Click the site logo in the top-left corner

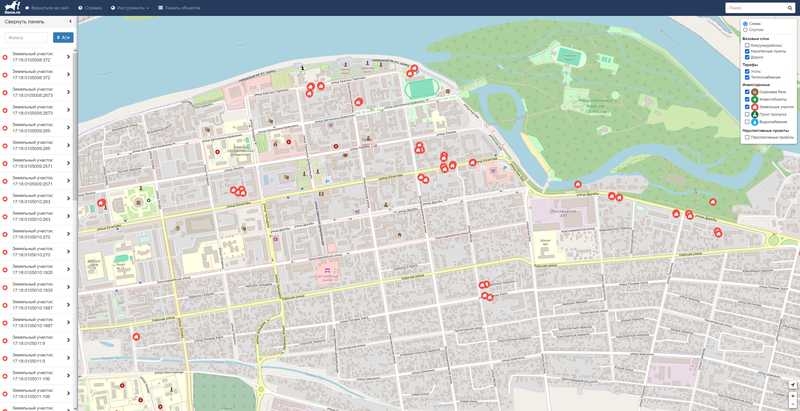pos(12,7)
